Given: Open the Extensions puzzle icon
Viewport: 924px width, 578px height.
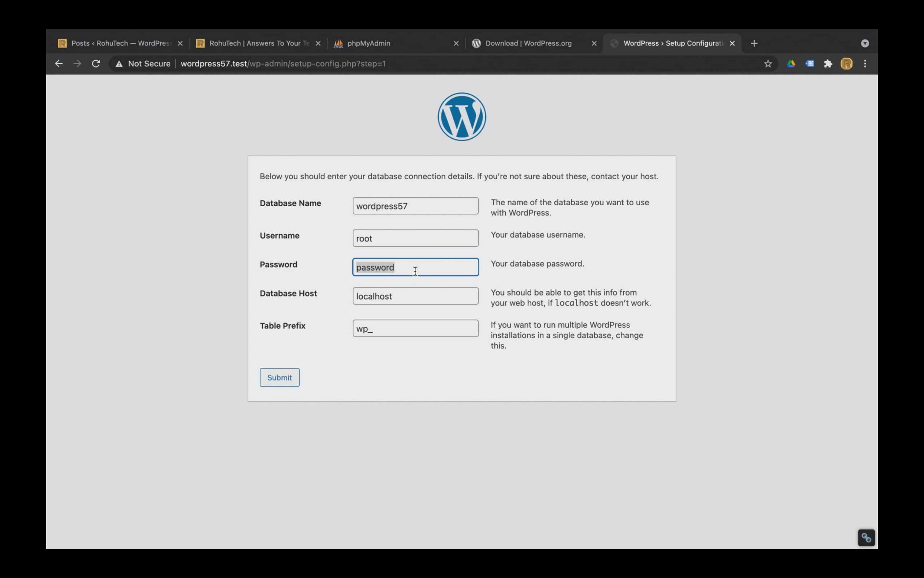Looking at the screenshot, I should point(828,64).
